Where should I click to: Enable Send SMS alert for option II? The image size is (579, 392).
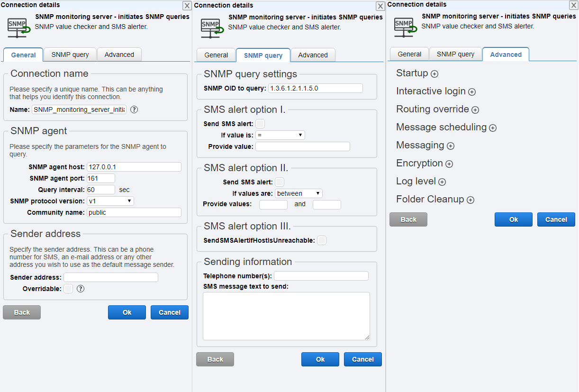[x=280, y=182]
